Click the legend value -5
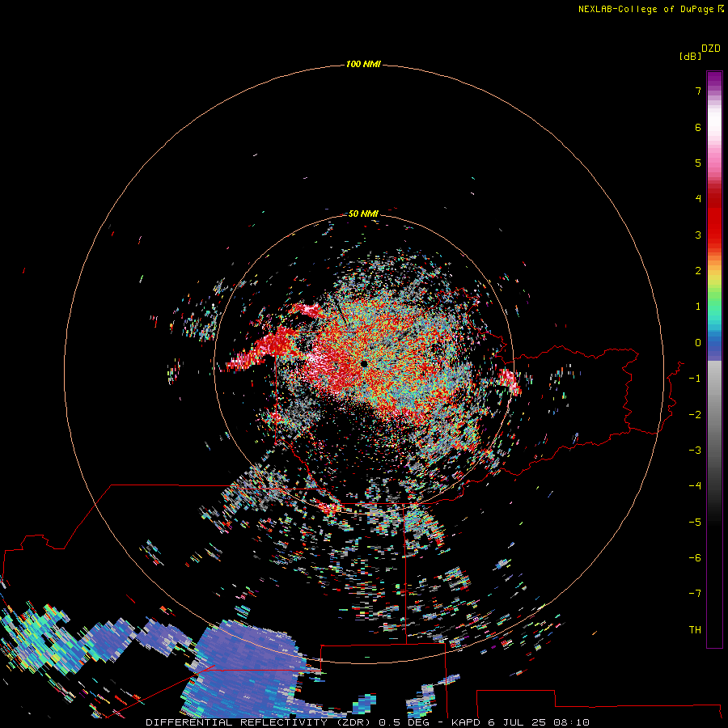 (x=695, y=523)
